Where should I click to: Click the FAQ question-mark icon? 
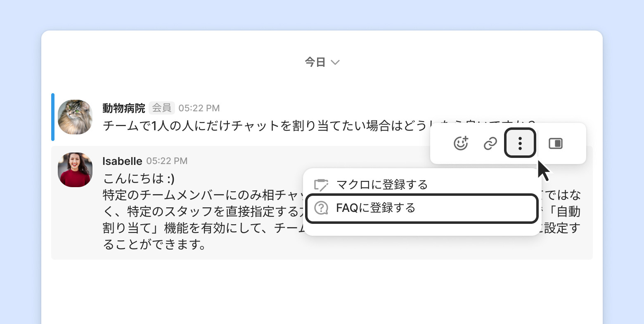321,208
